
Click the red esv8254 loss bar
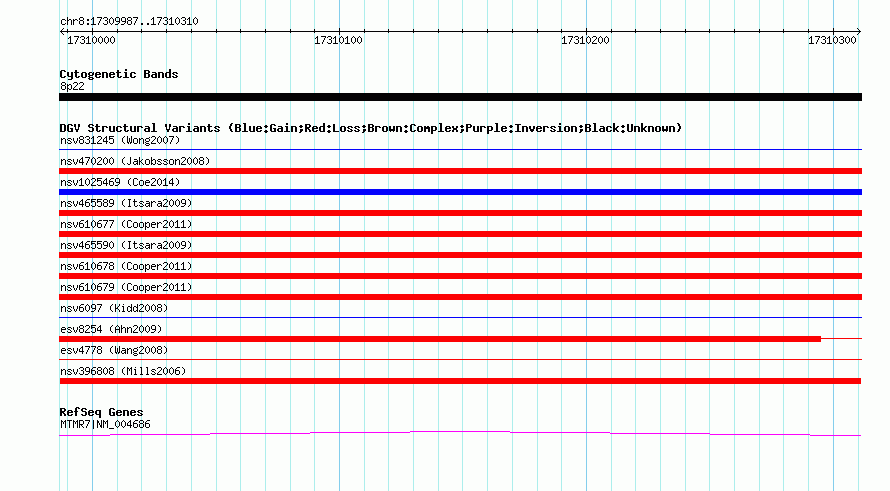click(440, 339)
